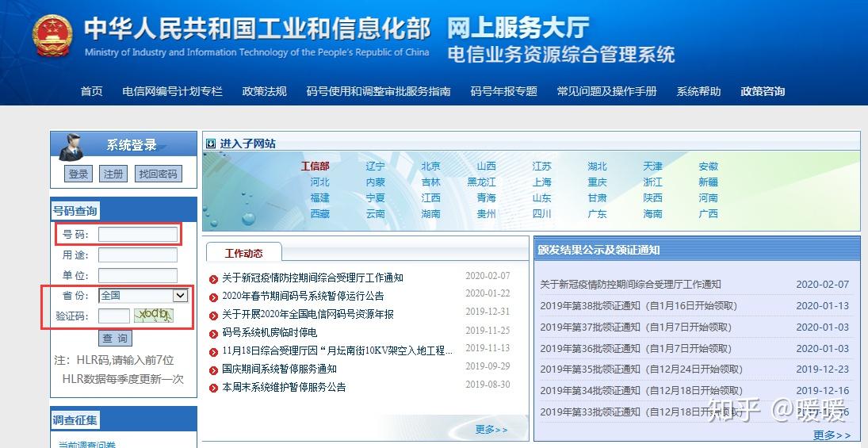868x448 pixels.
Task: Click 更多>> under 颁发结果公示及领证通知
Action: [832, 435]
